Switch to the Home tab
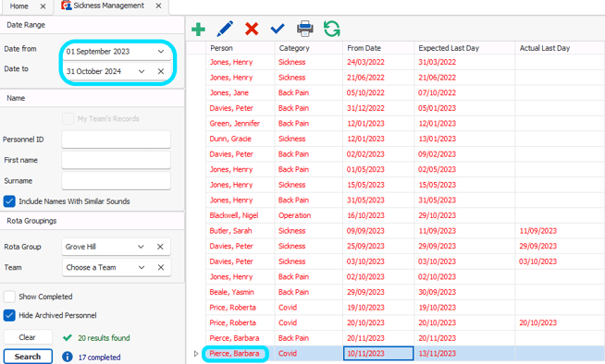Image resolution: width=605 pixels, height=364 pixels. pyautogui.click(x=19, y=6)
